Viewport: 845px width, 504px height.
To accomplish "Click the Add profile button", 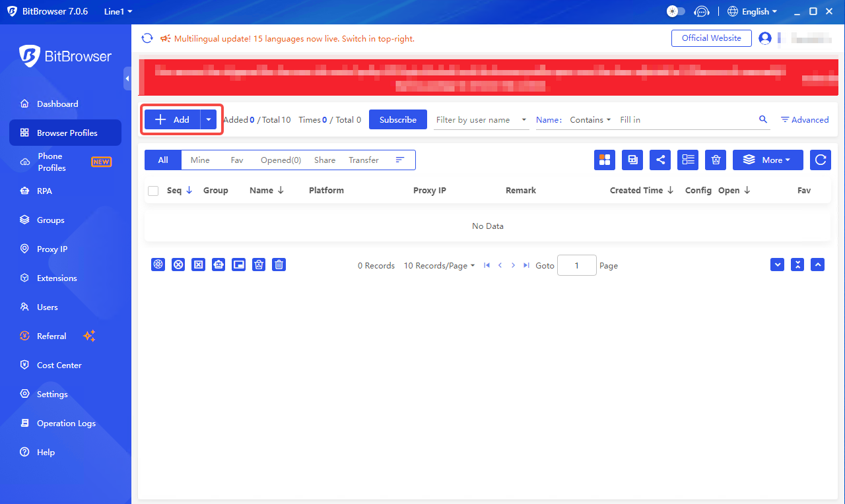I will pos(172,119).
